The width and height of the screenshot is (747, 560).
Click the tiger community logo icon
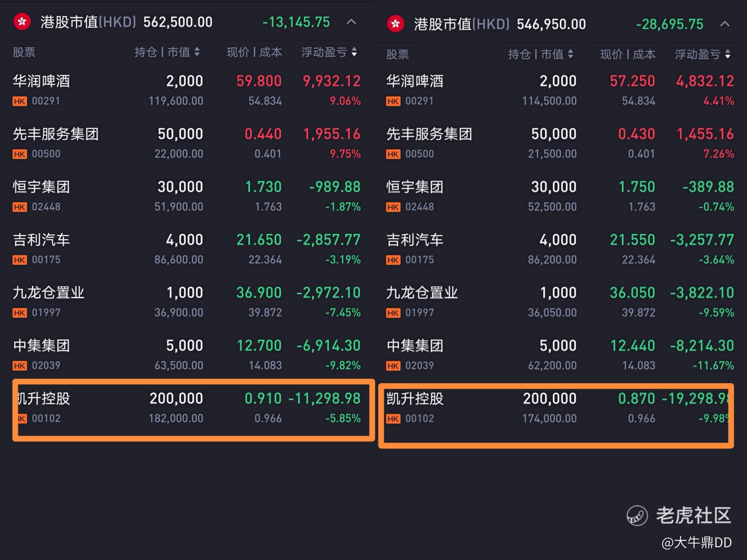tap(637, 516)
